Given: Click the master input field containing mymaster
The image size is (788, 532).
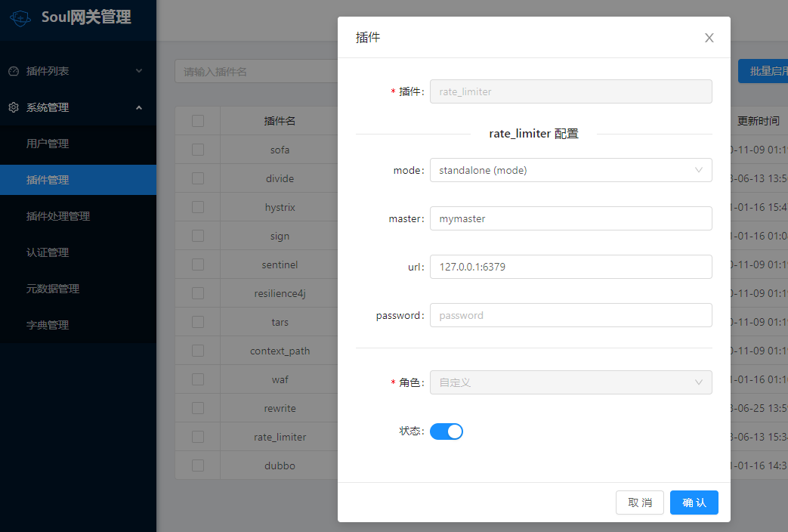Looking at the screenshot, I should [x=570, y=218].
